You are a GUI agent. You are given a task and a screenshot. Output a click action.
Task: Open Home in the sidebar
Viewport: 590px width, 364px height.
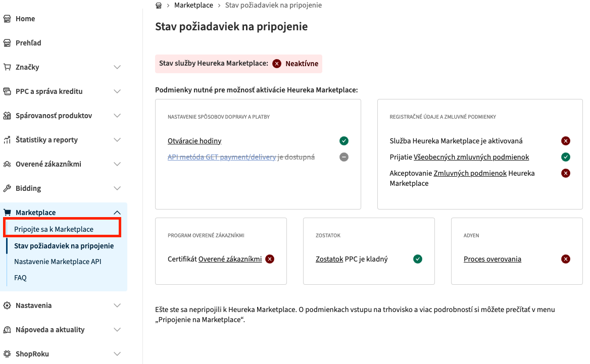(25, 19)
